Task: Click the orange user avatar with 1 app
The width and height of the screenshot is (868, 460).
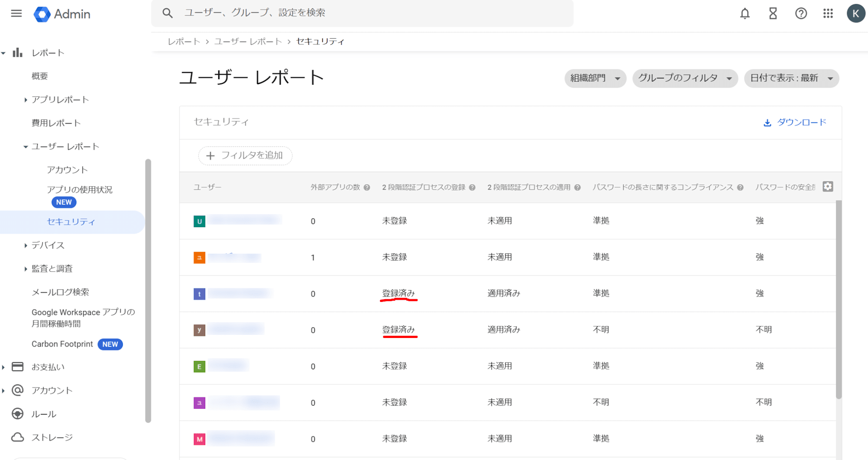Action: coord(199,258)
